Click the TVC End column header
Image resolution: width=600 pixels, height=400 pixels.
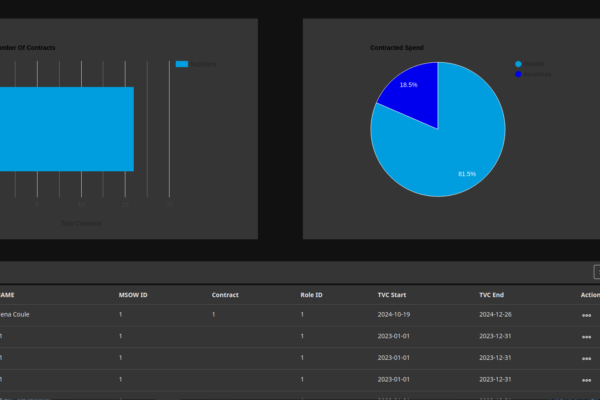pyautogui.click(x=491, y=295)
